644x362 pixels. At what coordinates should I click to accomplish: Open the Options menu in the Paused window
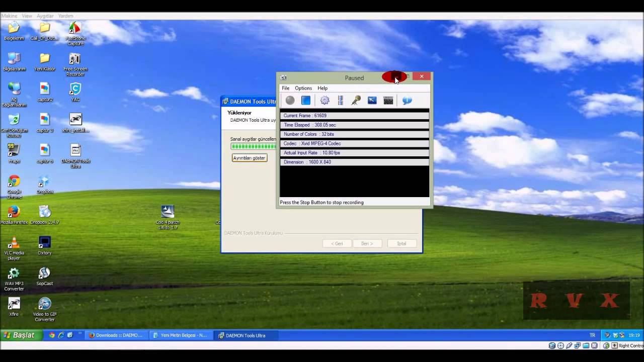point(303,88)
